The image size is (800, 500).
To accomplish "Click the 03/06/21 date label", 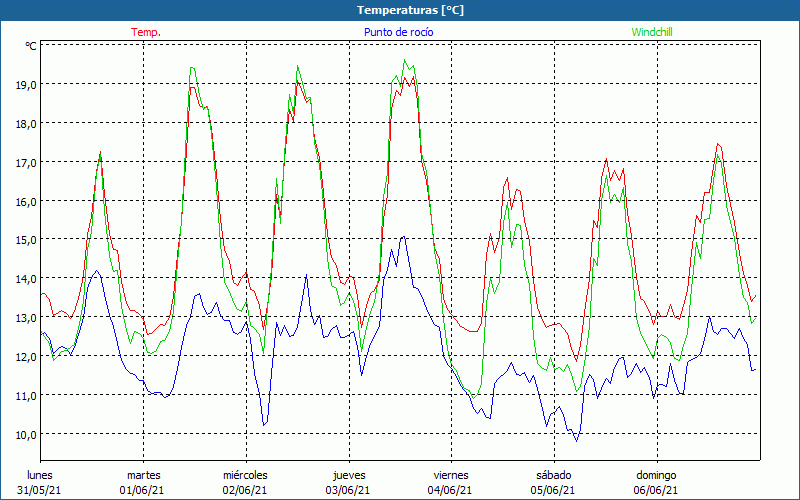I will click(x=348, y=490).
